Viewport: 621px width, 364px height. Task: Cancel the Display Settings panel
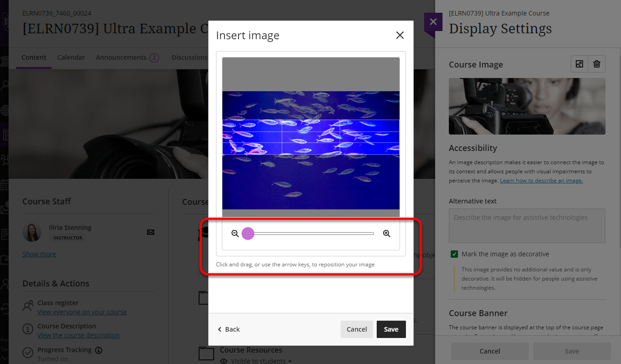pyautogui.click(x=490, y=351)
